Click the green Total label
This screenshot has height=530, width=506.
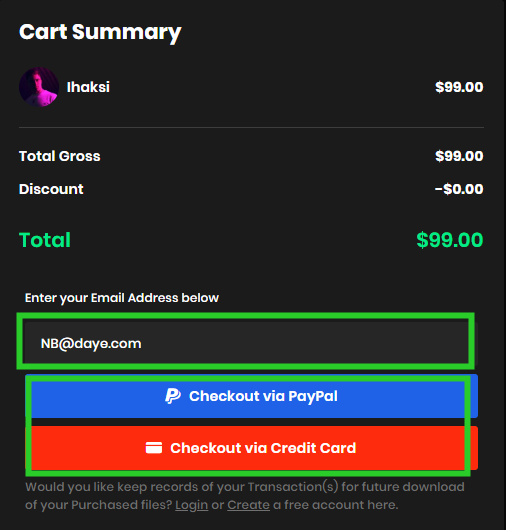pos(45,240)
